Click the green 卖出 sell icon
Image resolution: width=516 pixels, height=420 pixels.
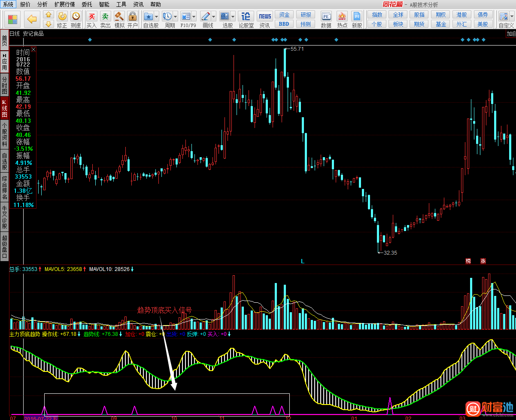105,16
